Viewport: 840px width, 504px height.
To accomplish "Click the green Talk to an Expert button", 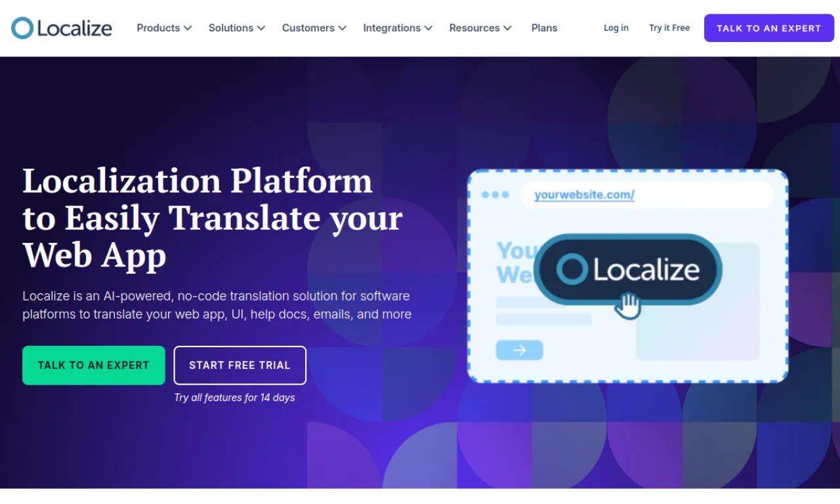I will click(x=94, y=366).
